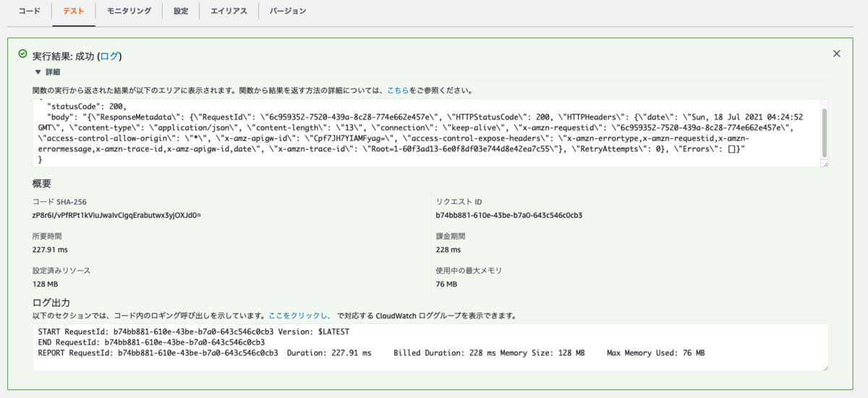This screenshot has width=868, height=398.
Task: Select the テスト tab
Action: pyautogui.click(x=73, y=12)
